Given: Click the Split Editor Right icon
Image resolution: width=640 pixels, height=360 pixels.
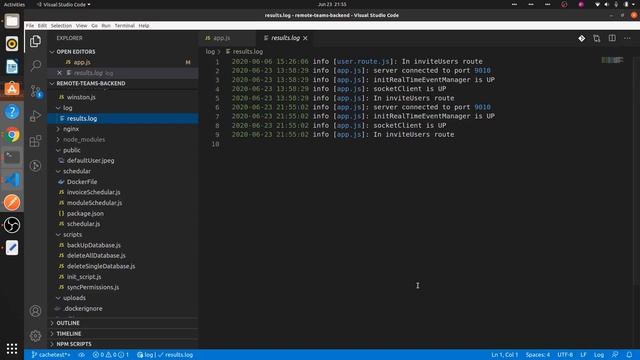Looking at the screenshot, I should coord(612,38).
